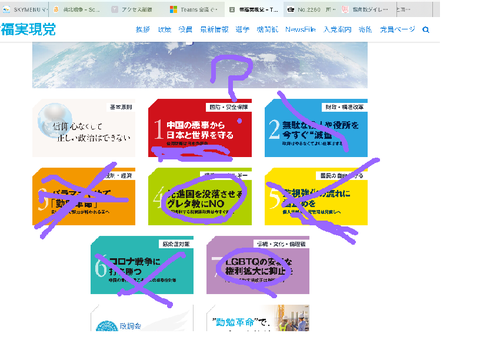Open teal card コロナ戦争に打ち勝つ
Image resolution: width=480 pixels, height=360 pixels.
(x=142, y=265)
